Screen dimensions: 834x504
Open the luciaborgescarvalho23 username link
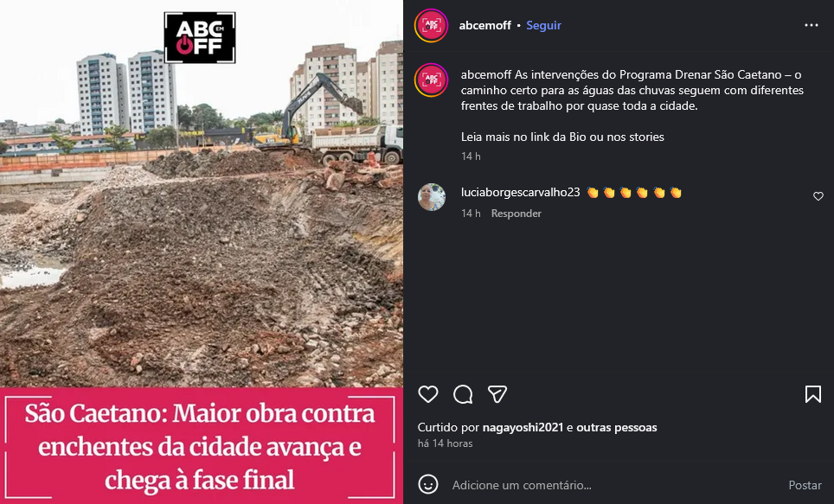point(520,193)
